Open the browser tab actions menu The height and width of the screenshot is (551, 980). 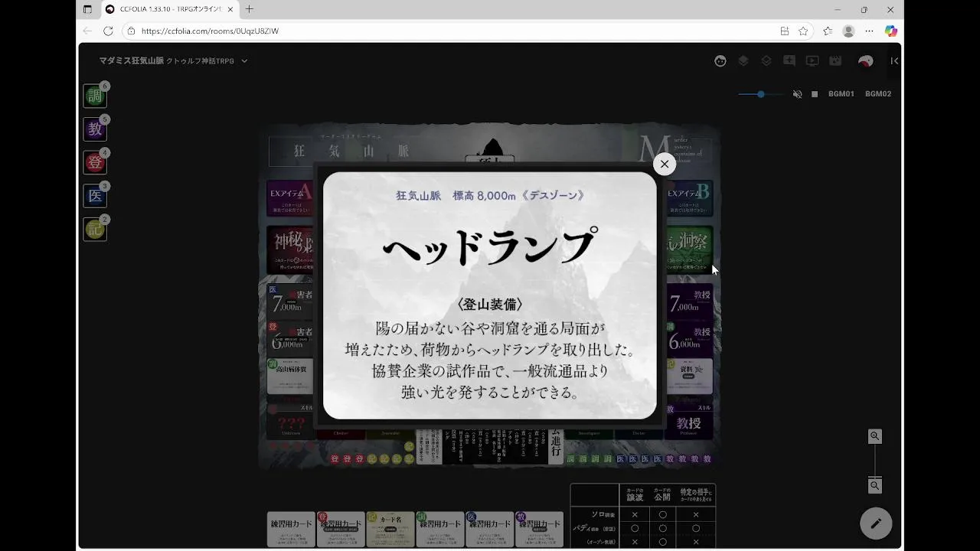87,9
